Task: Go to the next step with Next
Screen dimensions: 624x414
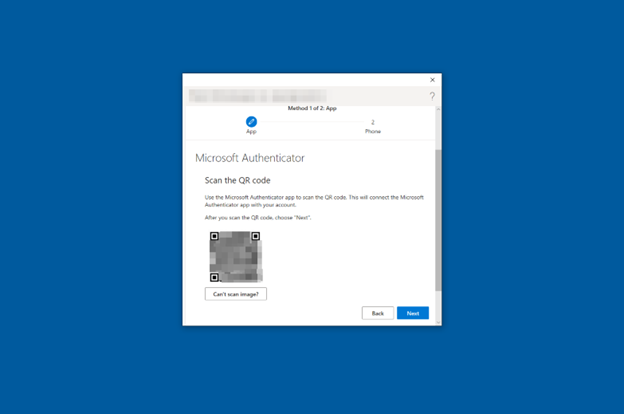Action: 412,313
